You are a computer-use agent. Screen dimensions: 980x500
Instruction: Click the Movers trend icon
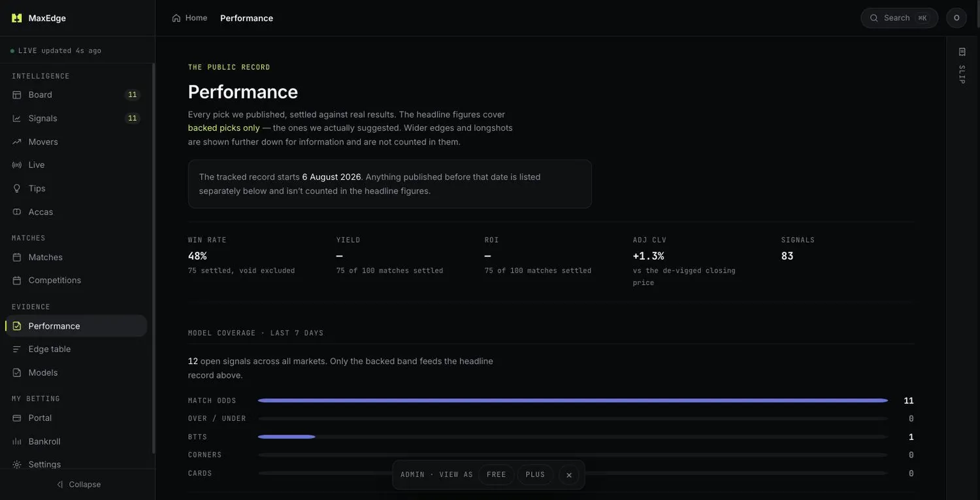[17, 142]
